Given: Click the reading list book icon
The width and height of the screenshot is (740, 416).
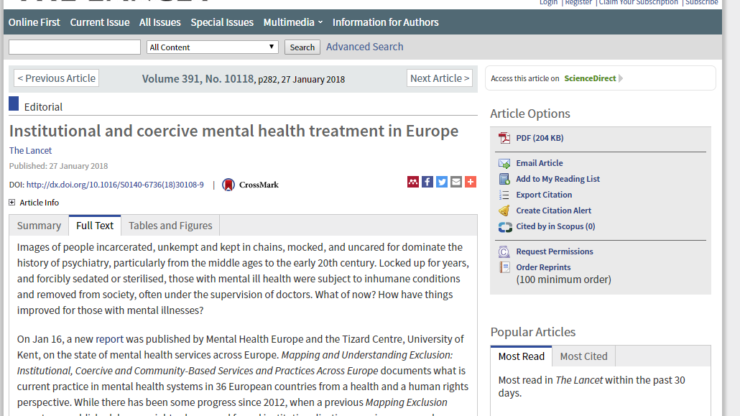Looking at the screenshot, I should tap(504, 179).
